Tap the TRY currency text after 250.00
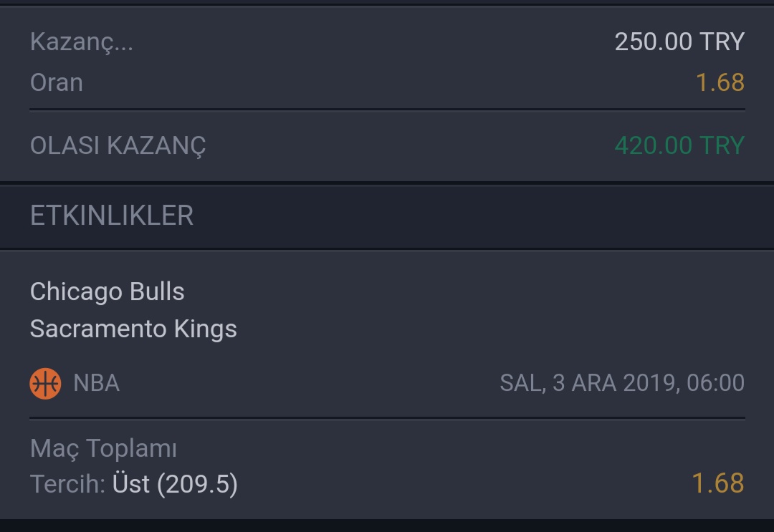Screen dimensions: 774x532 coord(722,42)
